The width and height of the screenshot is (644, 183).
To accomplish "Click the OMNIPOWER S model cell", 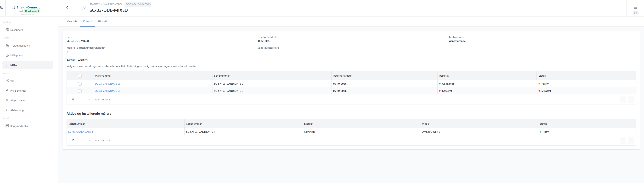I will coord(479,132).
